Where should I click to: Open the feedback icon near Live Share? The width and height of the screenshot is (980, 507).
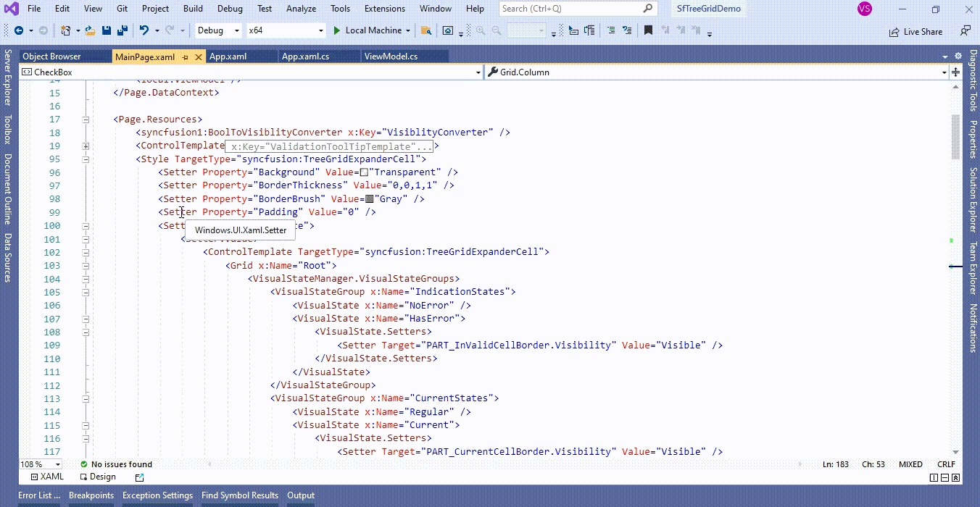pos(966,31)
